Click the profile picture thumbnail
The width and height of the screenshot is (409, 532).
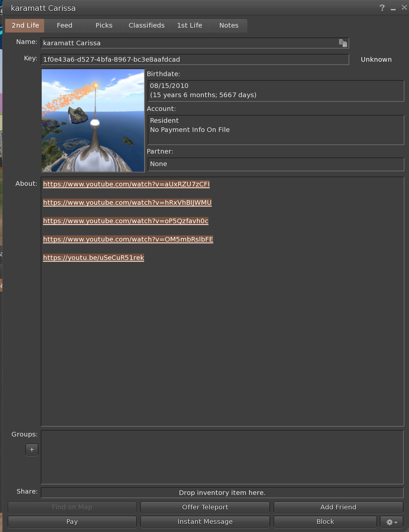click(x=93, y=120)
